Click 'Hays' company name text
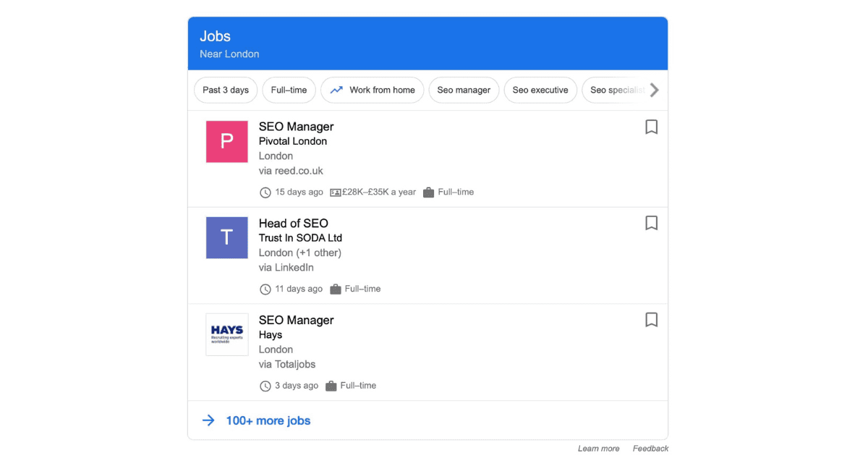868x461 pixels. [x=271, y=335]
